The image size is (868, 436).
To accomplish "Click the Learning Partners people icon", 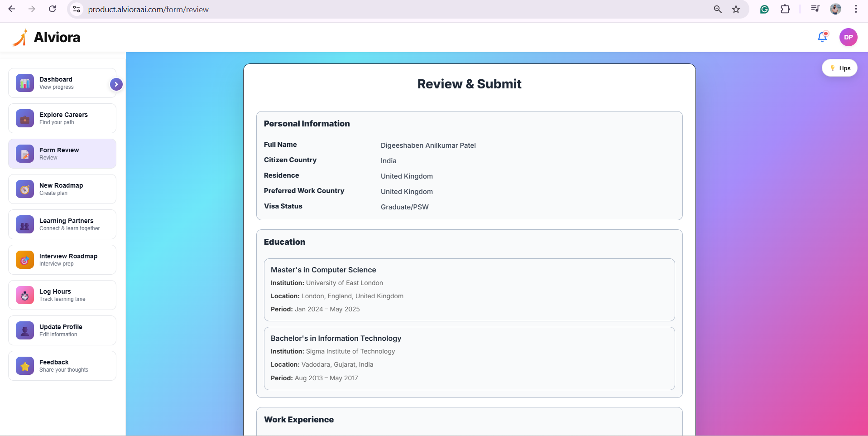I will coord(25,224).
